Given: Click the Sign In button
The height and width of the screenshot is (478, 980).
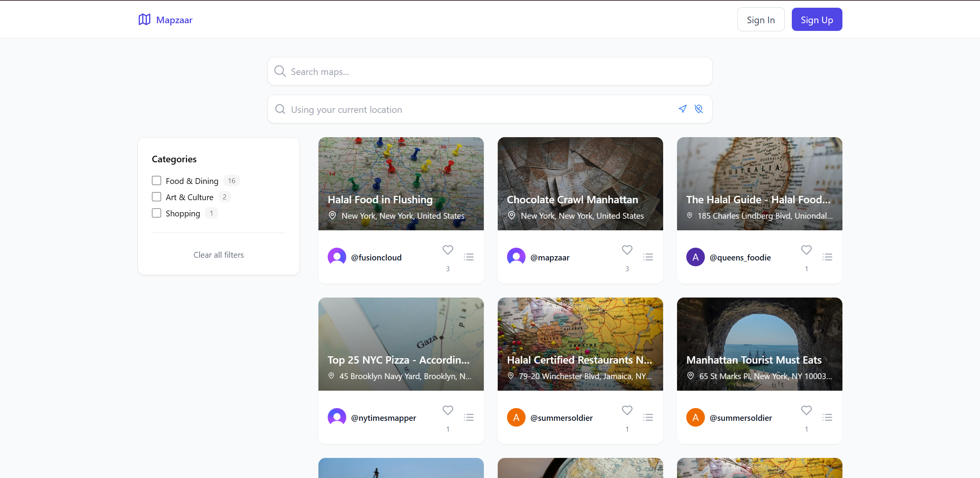Looking at the screenshot, I should coord(761,19).
